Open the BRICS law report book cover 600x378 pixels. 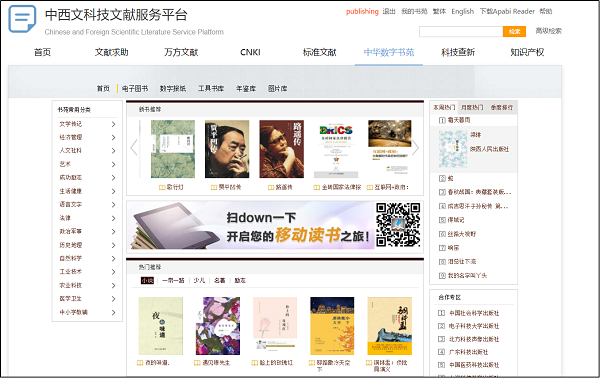pyautogui.click(x=336, y=149)
